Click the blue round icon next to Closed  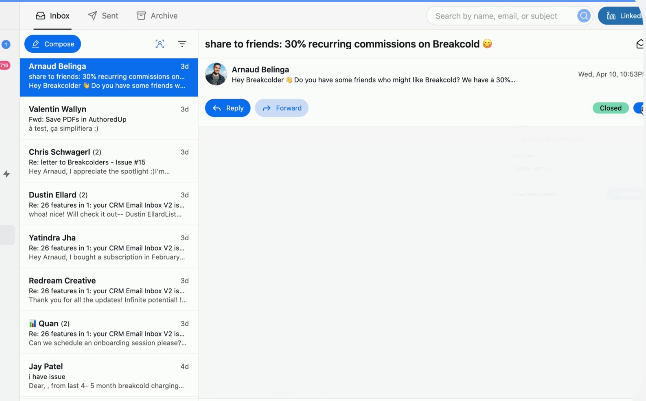click(x=640, y=108)
